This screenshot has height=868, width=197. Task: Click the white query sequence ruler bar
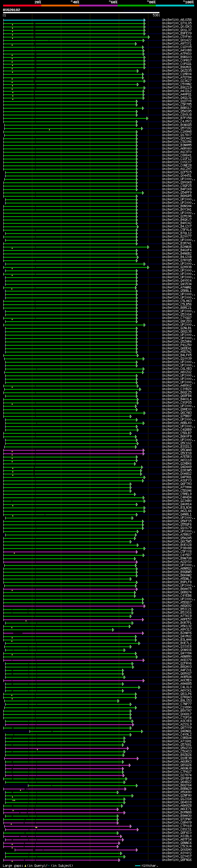81,13
